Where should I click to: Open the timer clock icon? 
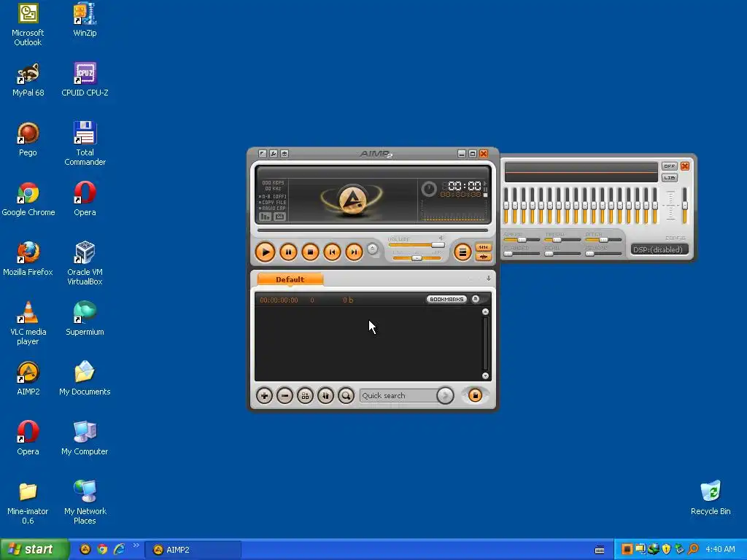tap(429, 189)
